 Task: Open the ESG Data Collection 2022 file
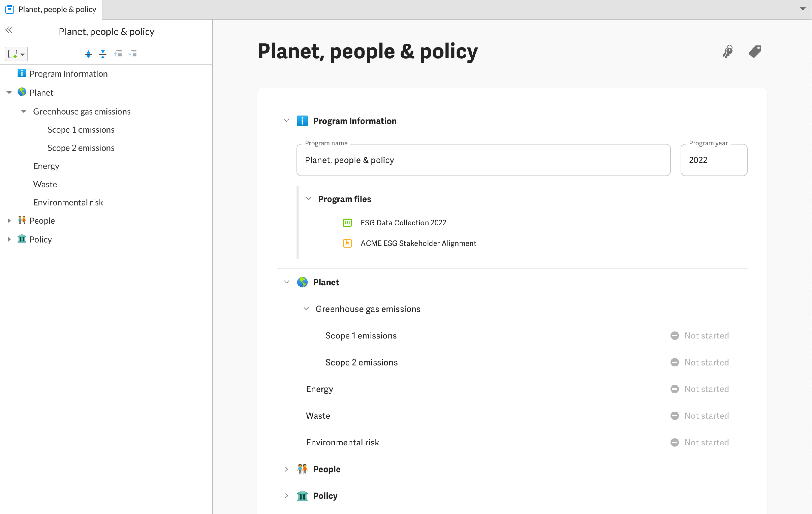(x=403, y=222)
